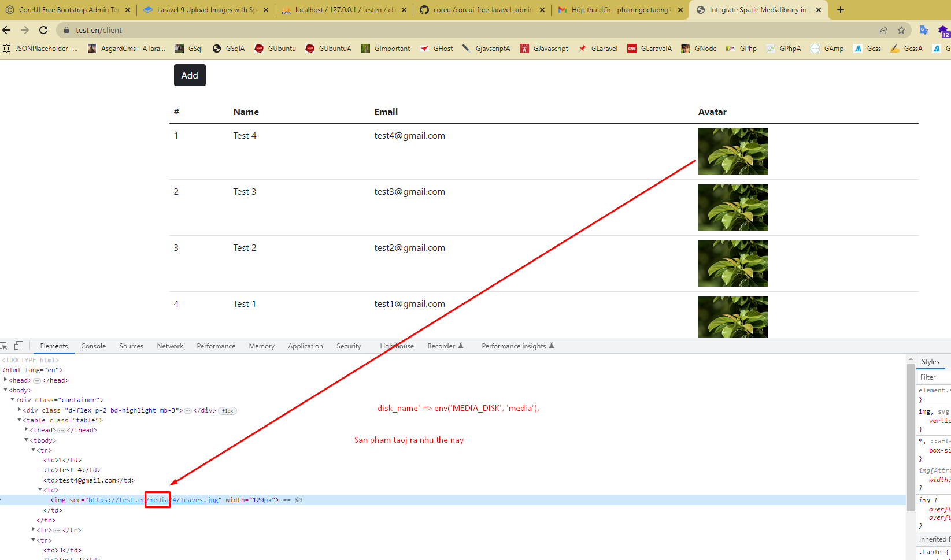
Task: Open the GHost bookmark folder
Action: click(436, 49)
